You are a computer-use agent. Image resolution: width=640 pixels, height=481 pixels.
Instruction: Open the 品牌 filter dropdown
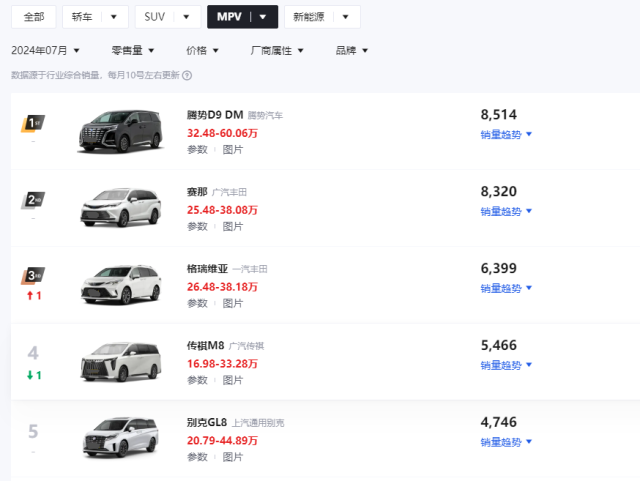(352, 50)
